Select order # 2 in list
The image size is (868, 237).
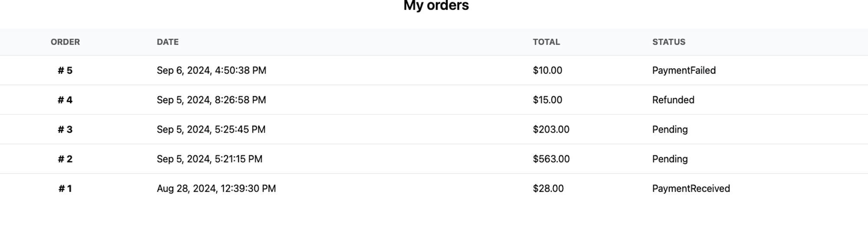pos(65,159)
